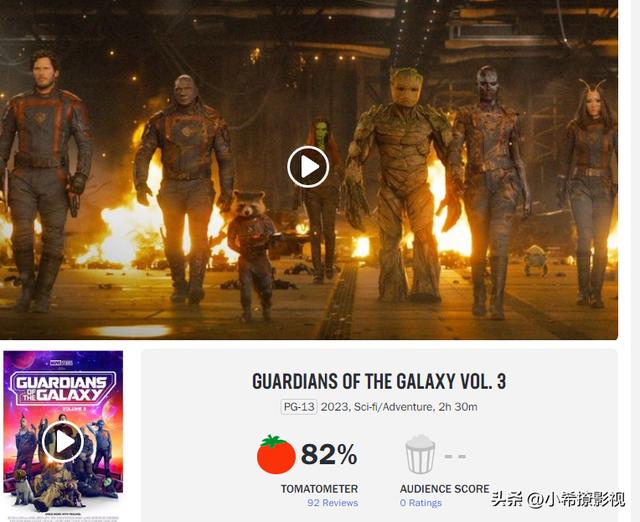Click the Marvel Studios logo atop the poster

pos(61,362)
